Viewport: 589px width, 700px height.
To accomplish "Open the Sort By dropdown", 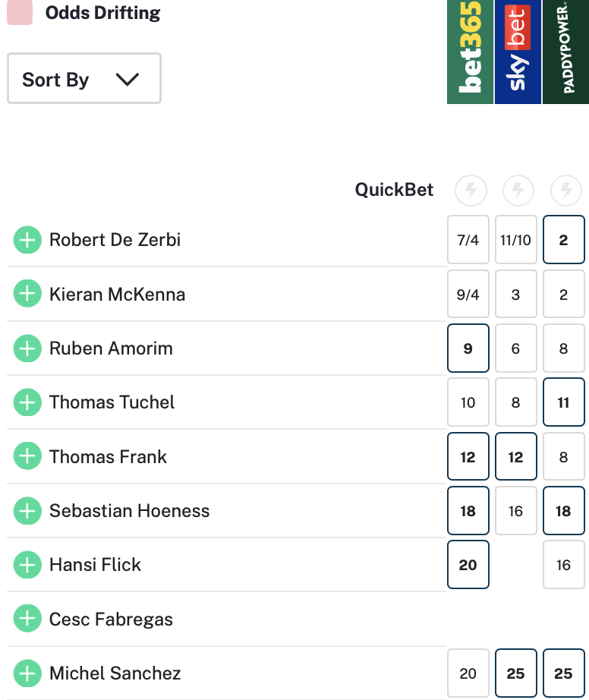I will click(x=83, y=79).
